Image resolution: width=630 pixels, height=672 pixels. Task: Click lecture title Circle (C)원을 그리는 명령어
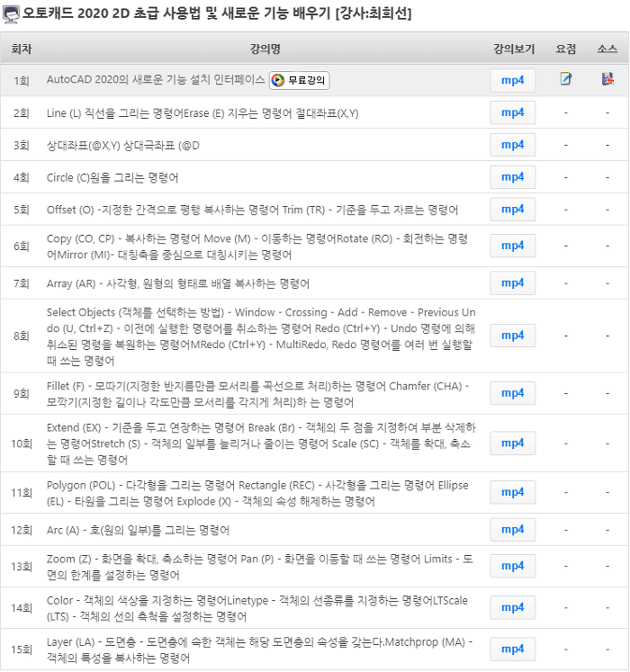click(x=112, y=177)
